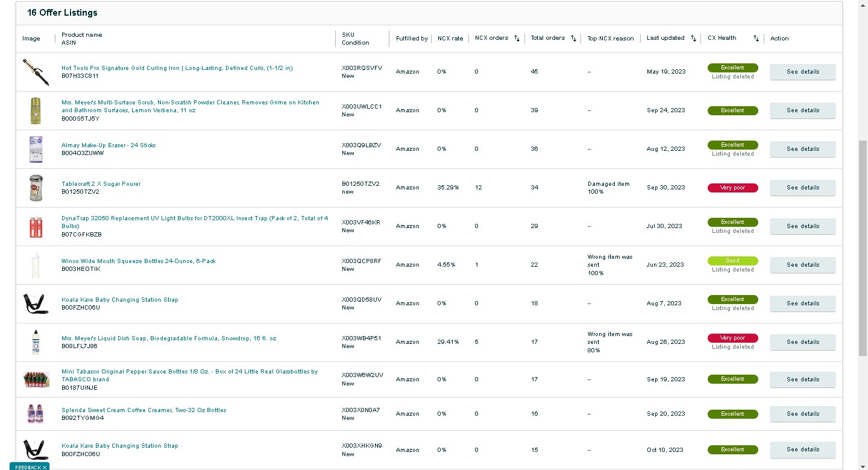868x470 pixels.
Task: See details for Koala Kare strap X003QD58UV
Action: pos(802,303)
